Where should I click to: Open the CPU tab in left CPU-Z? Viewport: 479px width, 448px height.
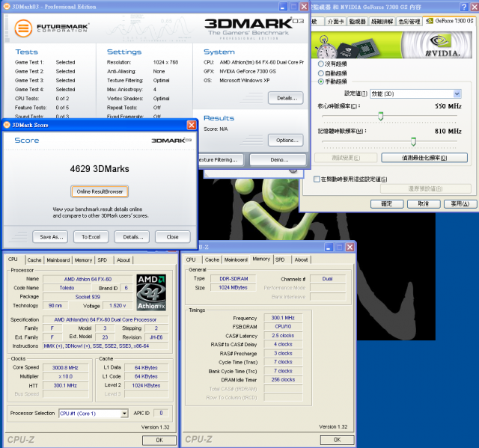[13, 259]
